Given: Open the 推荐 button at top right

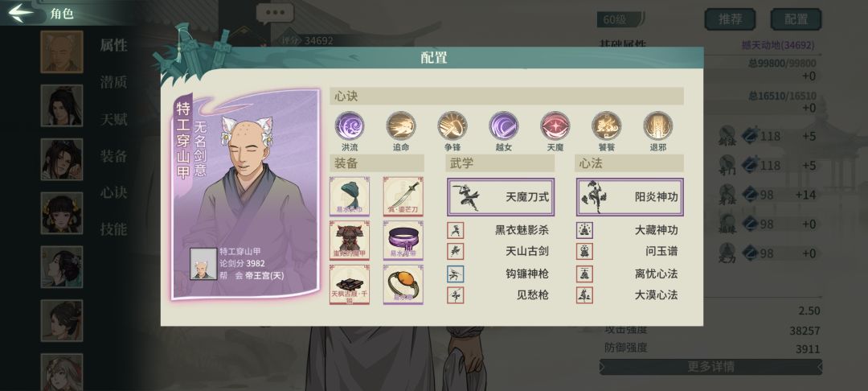Looking at the screenshot, I should (x=730, y=19).
